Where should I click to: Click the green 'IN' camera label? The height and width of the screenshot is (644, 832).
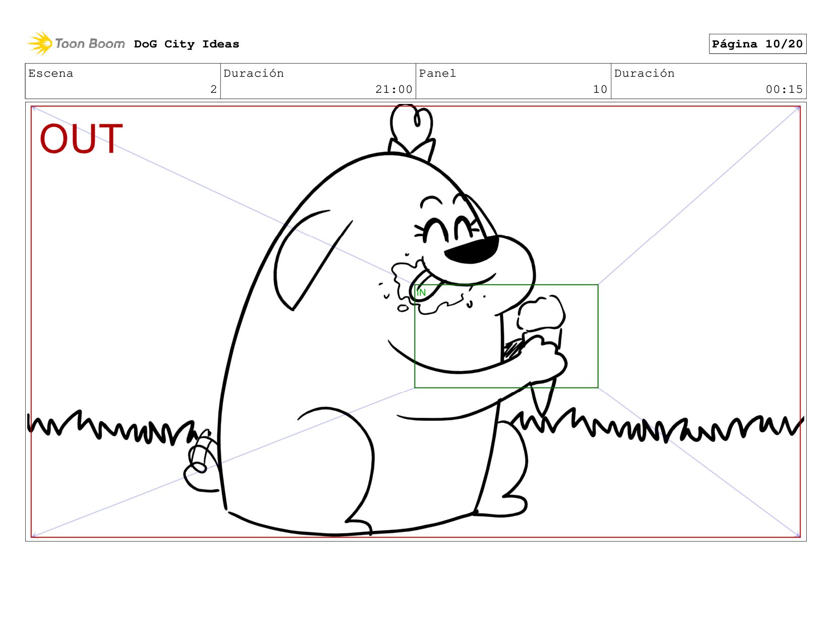coord(421,292)
